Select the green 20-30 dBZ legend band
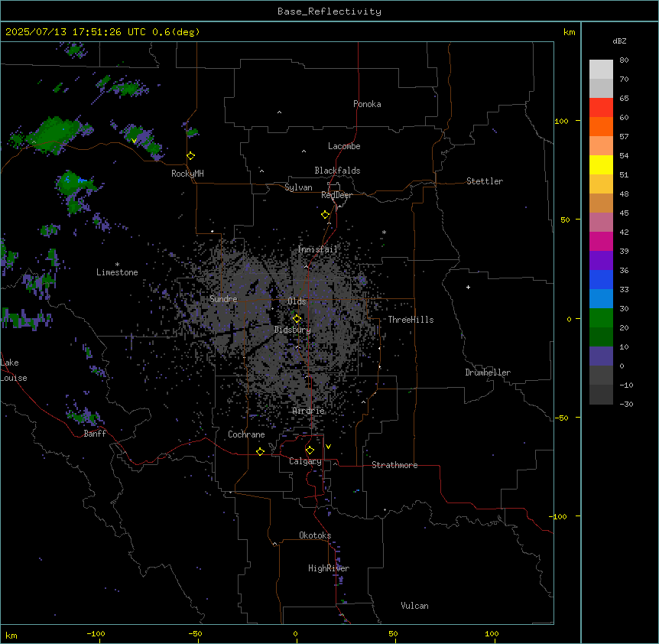Image resolution: width=659 pixels, height=644 pixels. (x=601, y=318)
